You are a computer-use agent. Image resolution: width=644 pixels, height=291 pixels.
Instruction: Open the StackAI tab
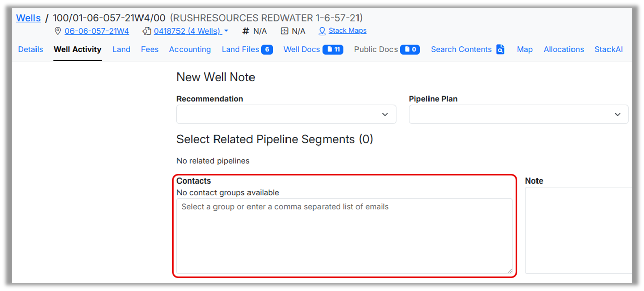tap(609, 50)
